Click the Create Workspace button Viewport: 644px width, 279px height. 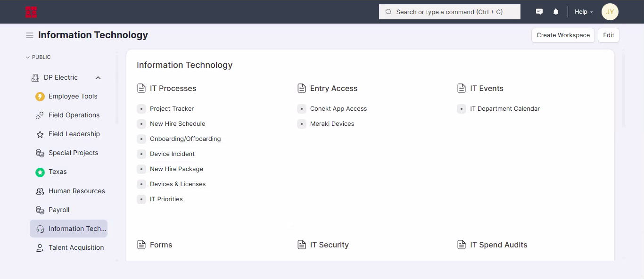pos(563,35)
